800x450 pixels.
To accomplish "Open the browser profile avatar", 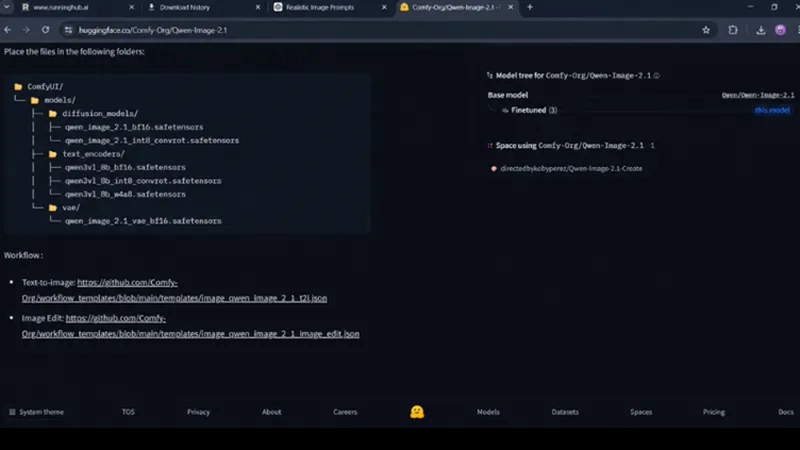I will pos(780,30).
